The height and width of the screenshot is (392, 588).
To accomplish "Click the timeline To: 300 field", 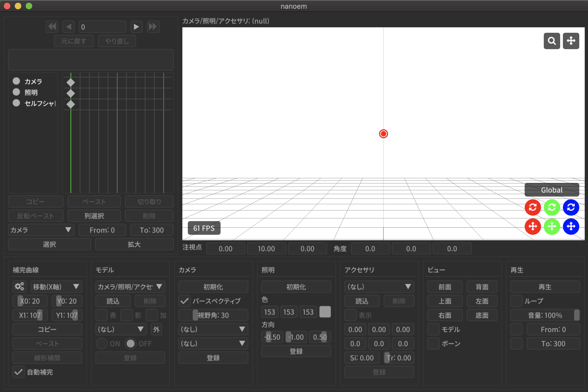I will point(152,230).
